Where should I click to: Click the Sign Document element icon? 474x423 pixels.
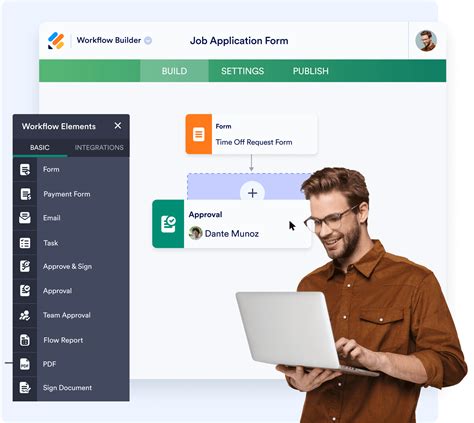click(25, 388)
